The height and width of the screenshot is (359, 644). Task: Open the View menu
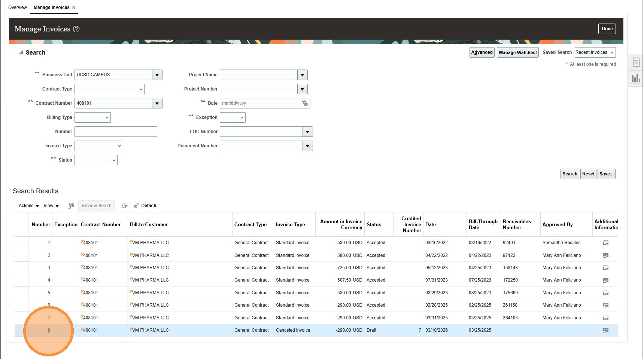(51, 206)
